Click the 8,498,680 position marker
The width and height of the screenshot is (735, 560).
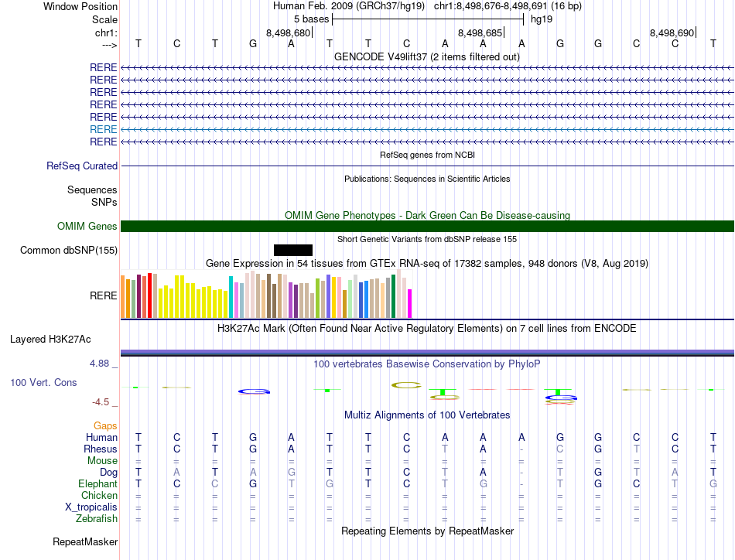tap(289, 32)
